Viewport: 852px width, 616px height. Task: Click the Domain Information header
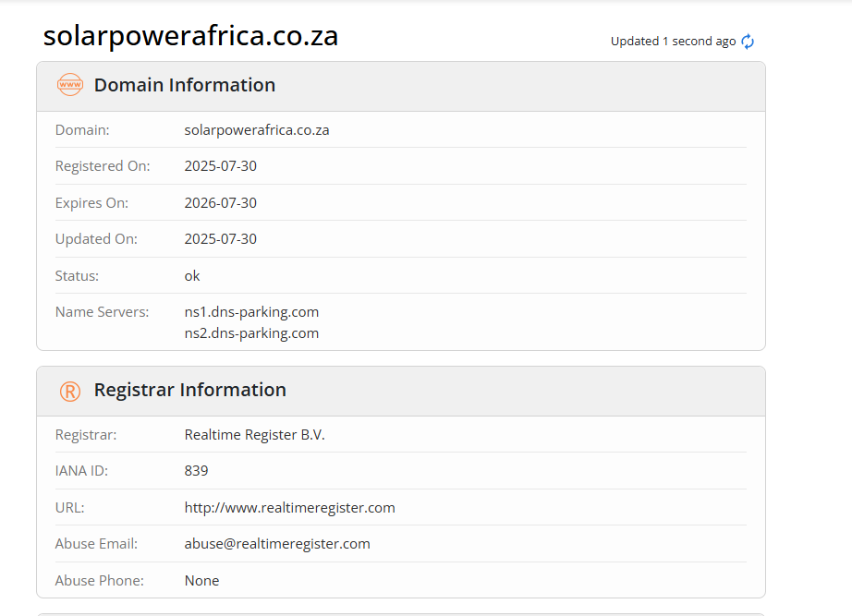click(x=185, y=85)
